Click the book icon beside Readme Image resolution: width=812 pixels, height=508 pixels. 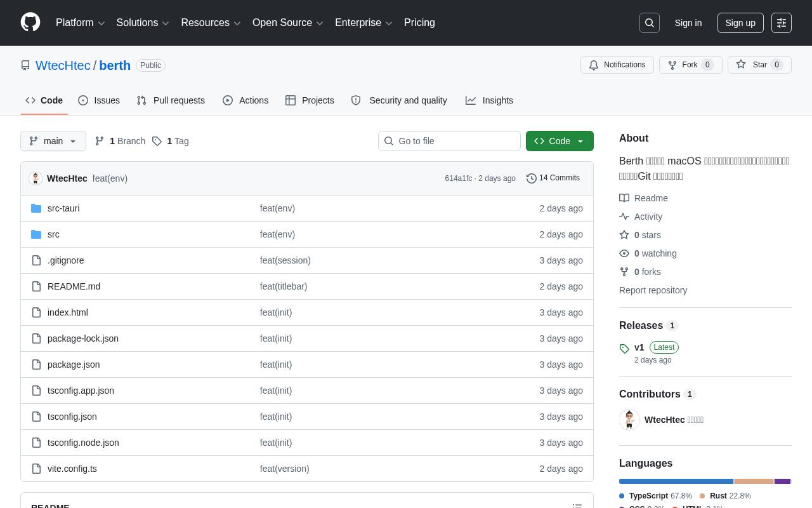coord(624,198)
